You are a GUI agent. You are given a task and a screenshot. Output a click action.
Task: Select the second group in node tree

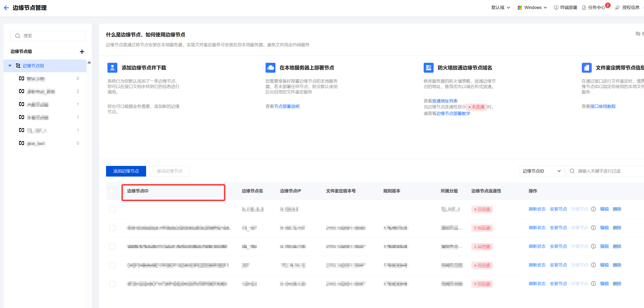41,91
